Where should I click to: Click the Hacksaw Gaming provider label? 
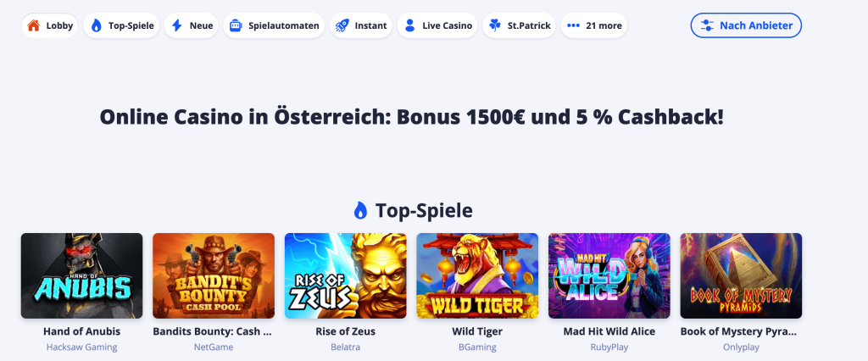click(x=82, y=347)
